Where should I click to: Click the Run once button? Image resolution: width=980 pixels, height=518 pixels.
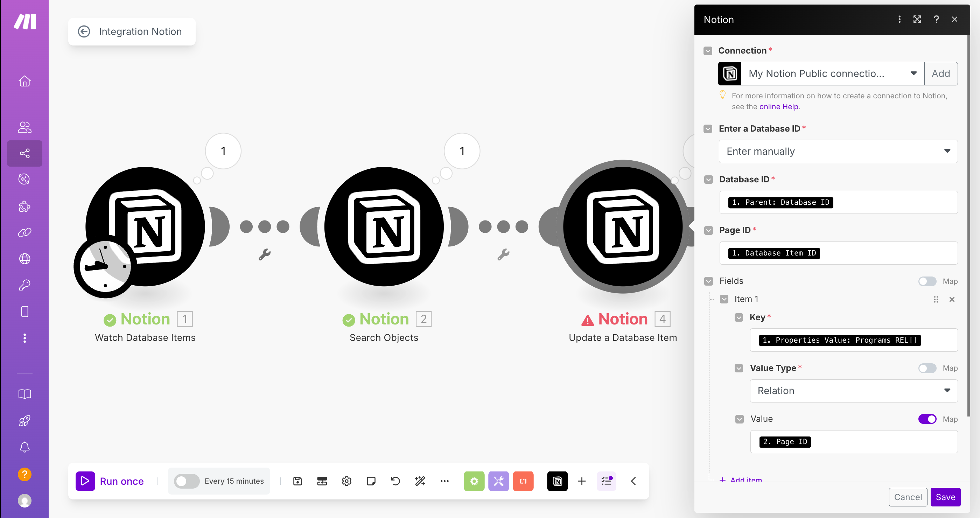pyautogui.click(x=110, y=481)
